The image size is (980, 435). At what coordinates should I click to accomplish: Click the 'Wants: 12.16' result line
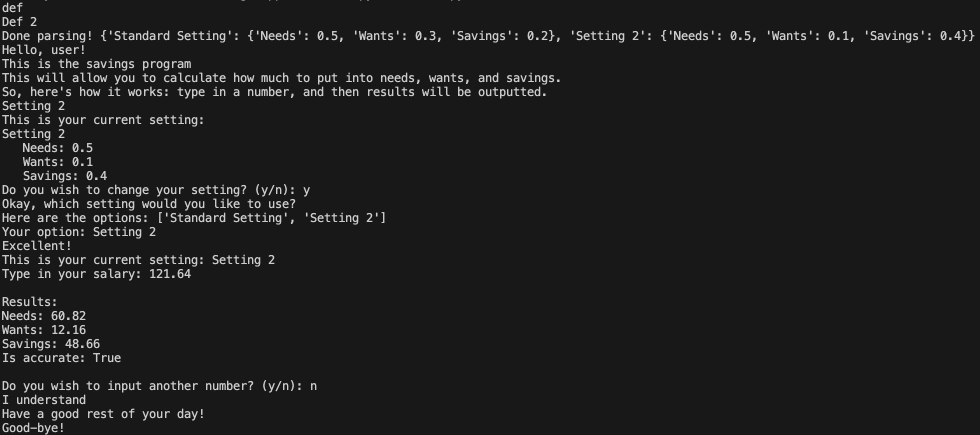coord(44,330)
